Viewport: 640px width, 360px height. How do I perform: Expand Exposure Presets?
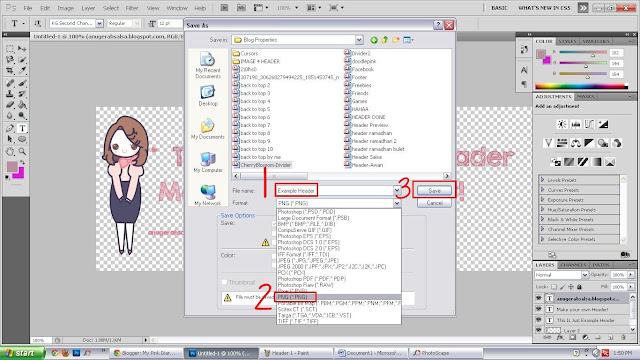pyautogui.click(x=543, y=200)
